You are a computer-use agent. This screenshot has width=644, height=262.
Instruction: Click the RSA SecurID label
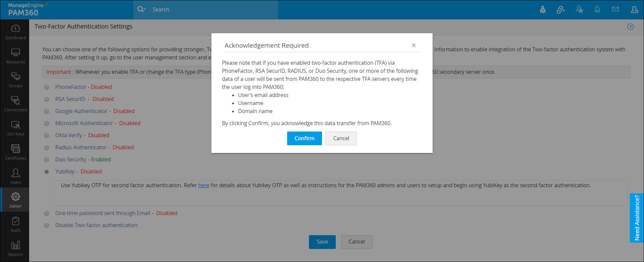pyautogui.click(x=70, y=99)
